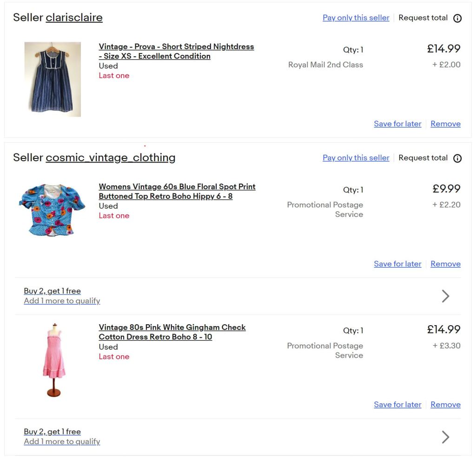This screenshot has height=459, width=476.
Task: Remove the blue floral top from cart
Action: [x=445, y=263]
